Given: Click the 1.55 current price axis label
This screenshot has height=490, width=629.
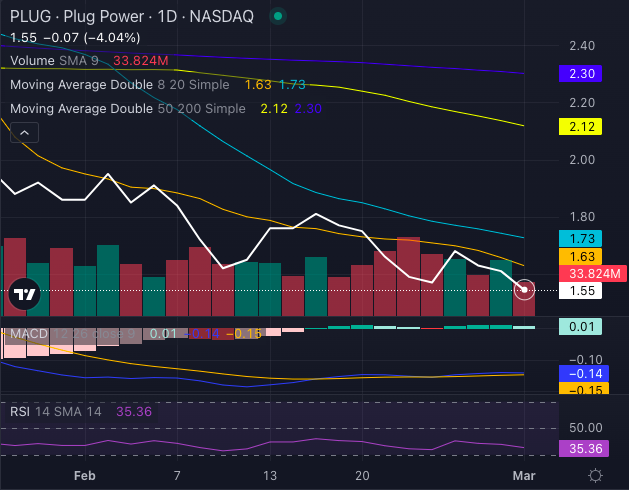Looking at the screenshot, I should coord(579,290).
